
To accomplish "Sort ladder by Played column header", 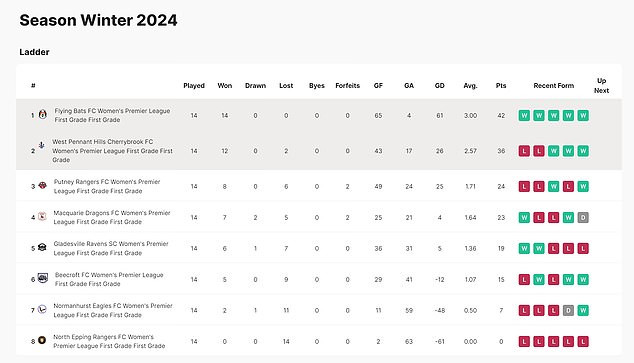I will pyautogui.click(x=194, y=86).
